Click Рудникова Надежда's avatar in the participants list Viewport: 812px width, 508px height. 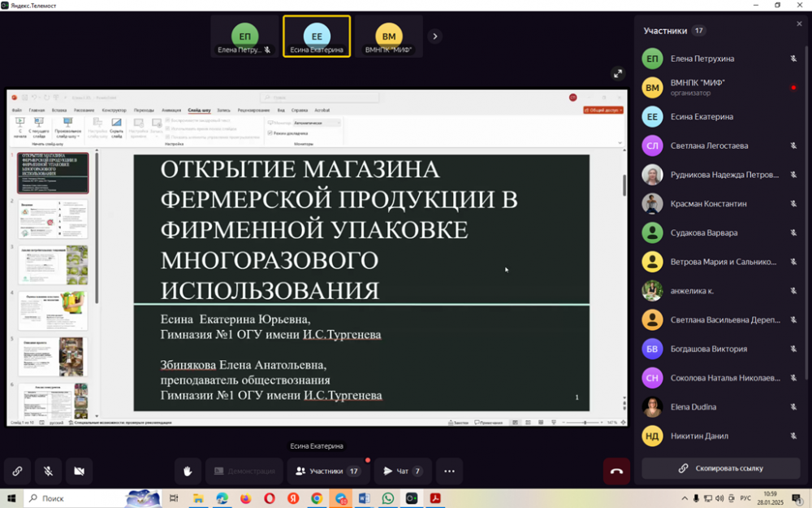click(x=652, y=175)
